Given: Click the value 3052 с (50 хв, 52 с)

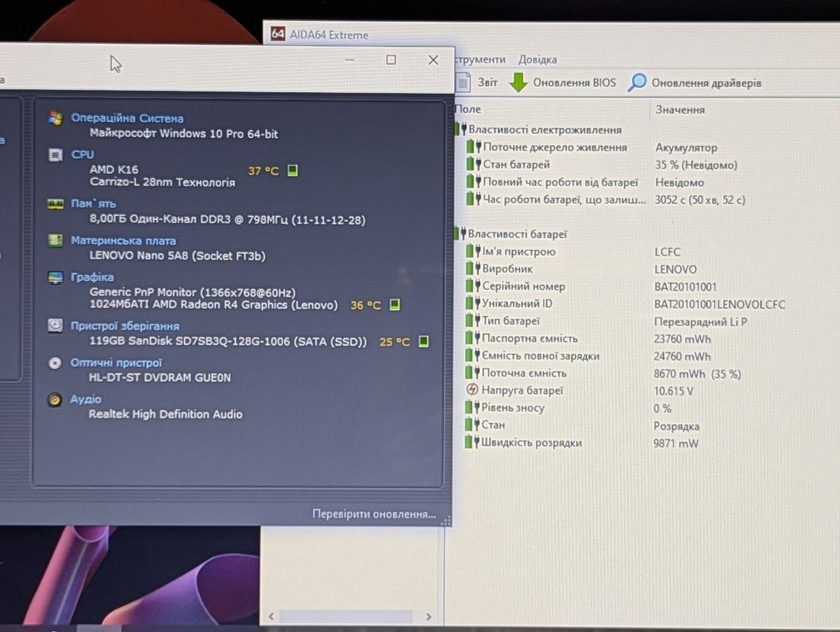Looking at the screenshot, I should (700, 200).
